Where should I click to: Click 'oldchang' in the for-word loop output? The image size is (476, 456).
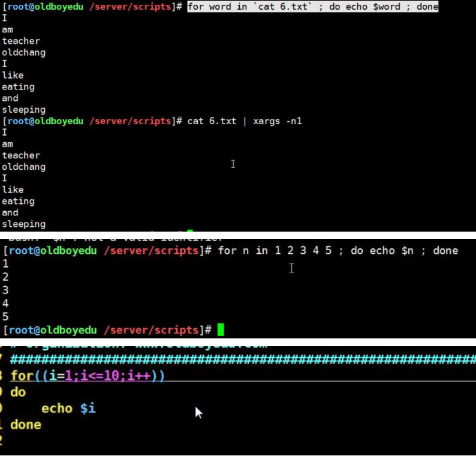coord(23,53)
